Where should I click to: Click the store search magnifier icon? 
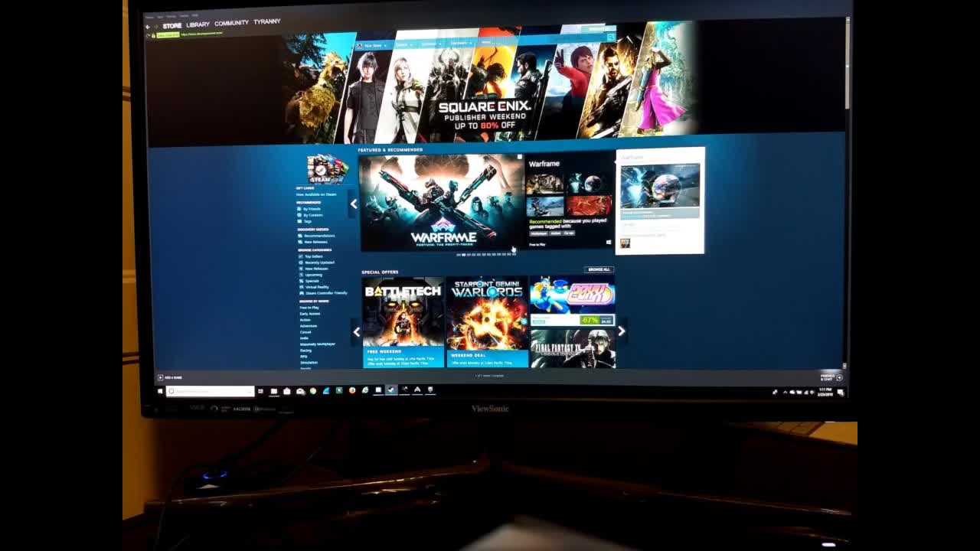610,37
